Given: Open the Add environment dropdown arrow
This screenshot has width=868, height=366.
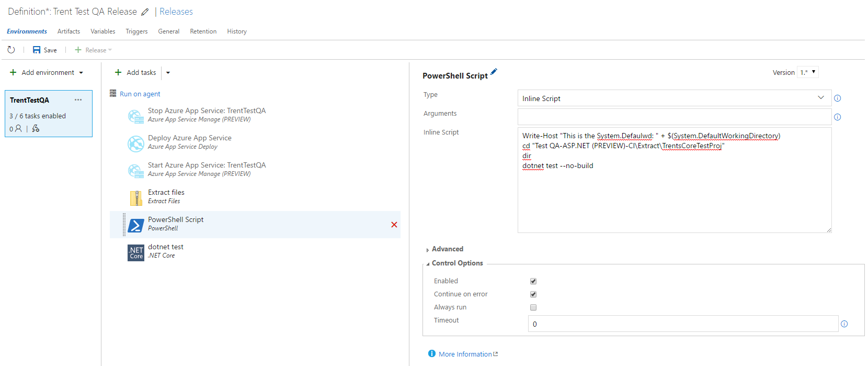Looking at the screenshot, I should pos(81,73).
